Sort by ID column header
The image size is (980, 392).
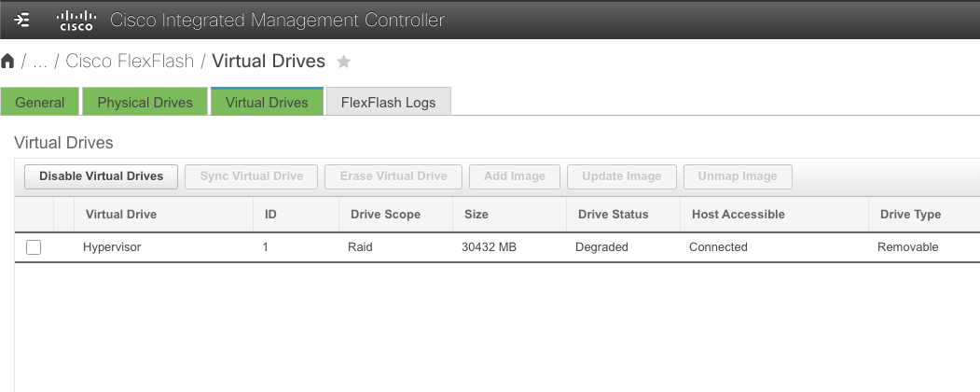(x=270, y=215)
